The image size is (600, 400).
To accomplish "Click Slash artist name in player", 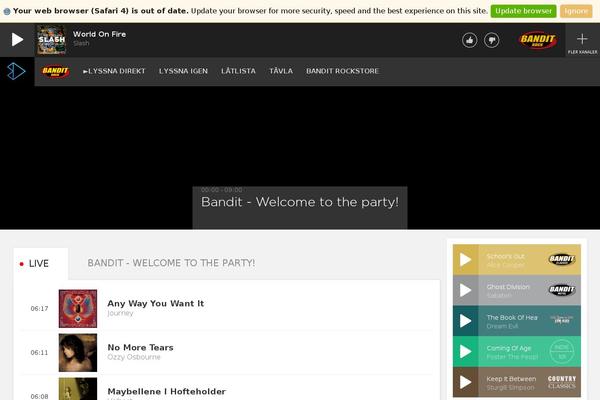I will coord(81,43).
